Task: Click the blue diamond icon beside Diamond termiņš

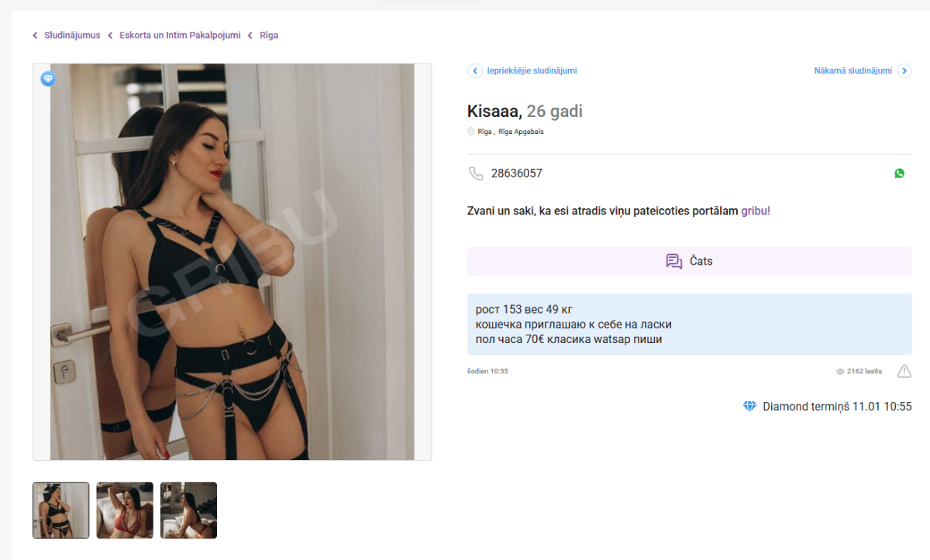Action: [749, 407]
